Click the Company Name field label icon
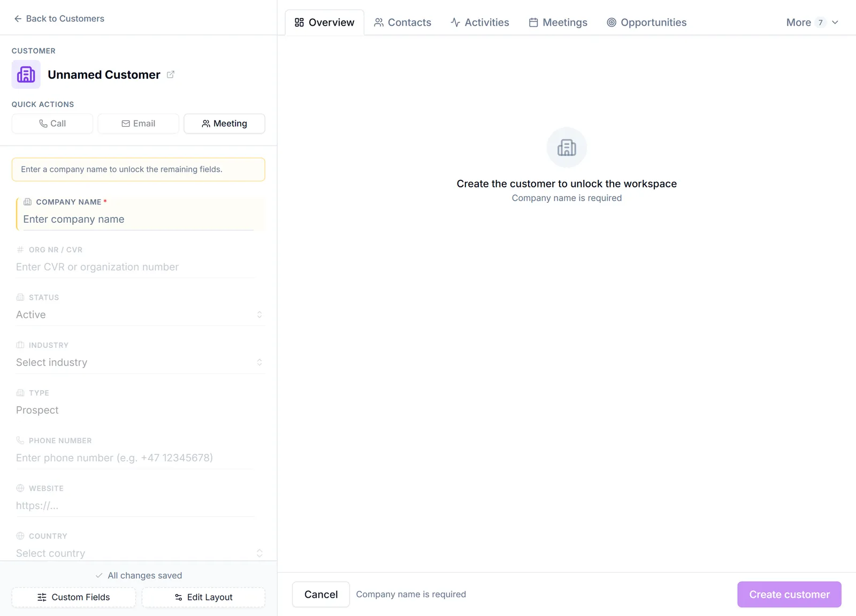 point(28,202)
